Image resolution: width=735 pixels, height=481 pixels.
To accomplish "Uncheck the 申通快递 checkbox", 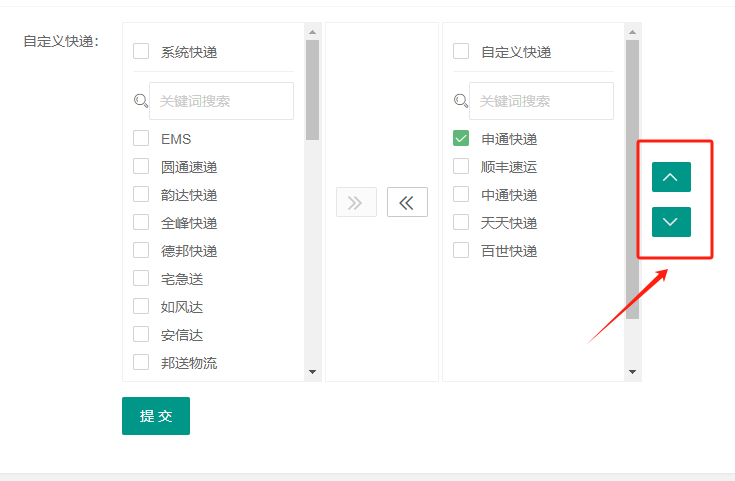I will pos(461,139).
